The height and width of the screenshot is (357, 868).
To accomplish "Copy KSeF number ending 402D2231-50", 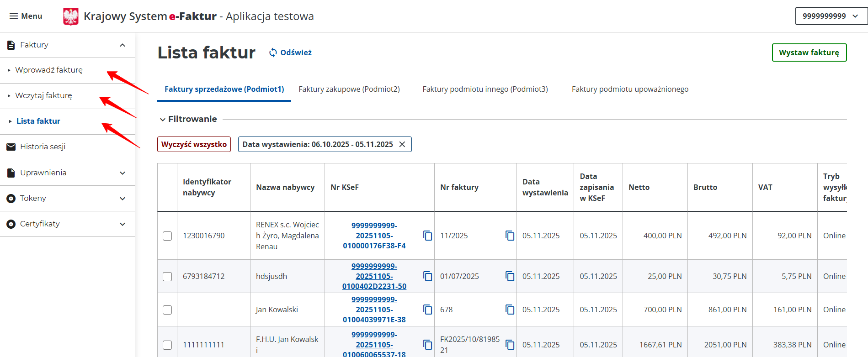I will 427,276.
